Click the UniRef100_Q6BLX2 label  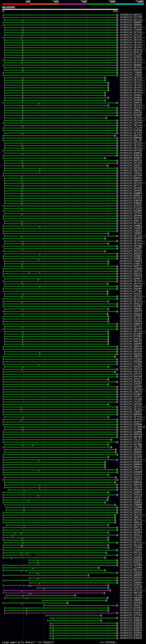pyautogui.click(x=131, y=517)
